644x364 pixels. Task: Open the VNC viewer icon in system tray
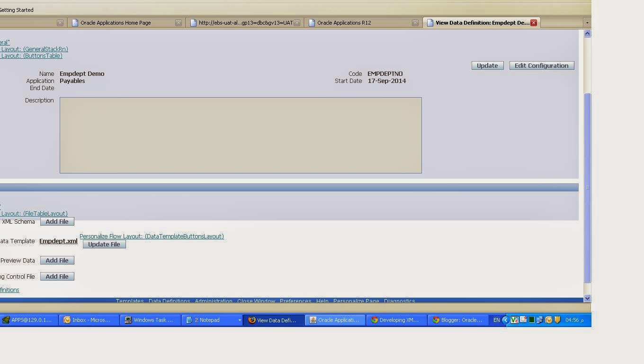[x=515, y=320]
